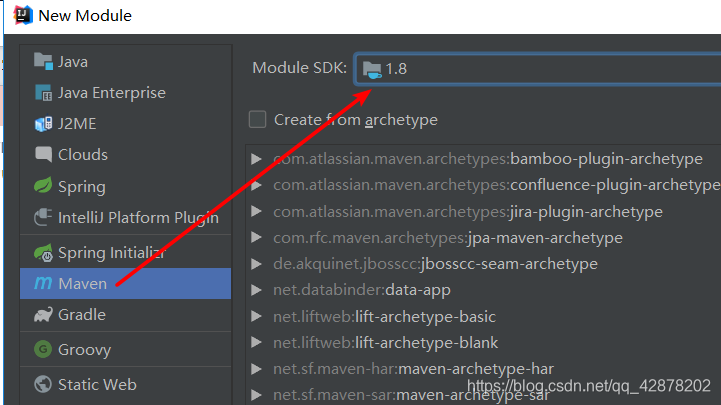Click the Static Web globe icon
721x405 pixels.
(43, 384)
